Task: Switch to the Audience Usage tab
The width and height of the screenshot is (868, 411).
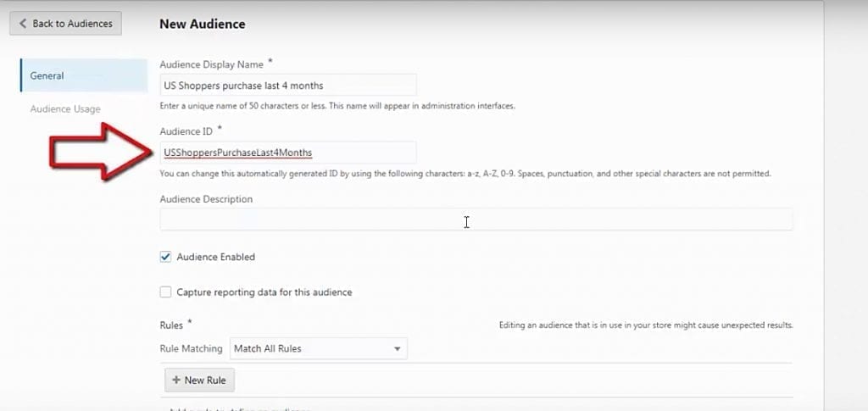Action: pyautogui.click(x=65, y=109)
